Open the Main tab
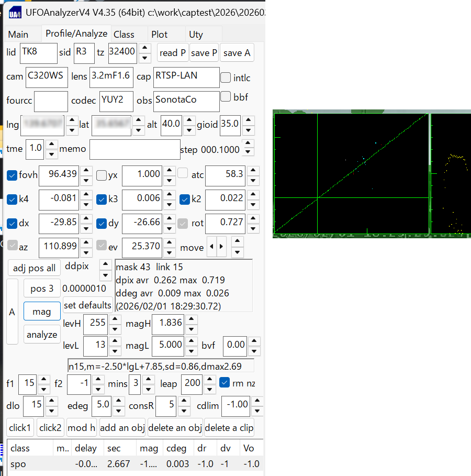 18,35
